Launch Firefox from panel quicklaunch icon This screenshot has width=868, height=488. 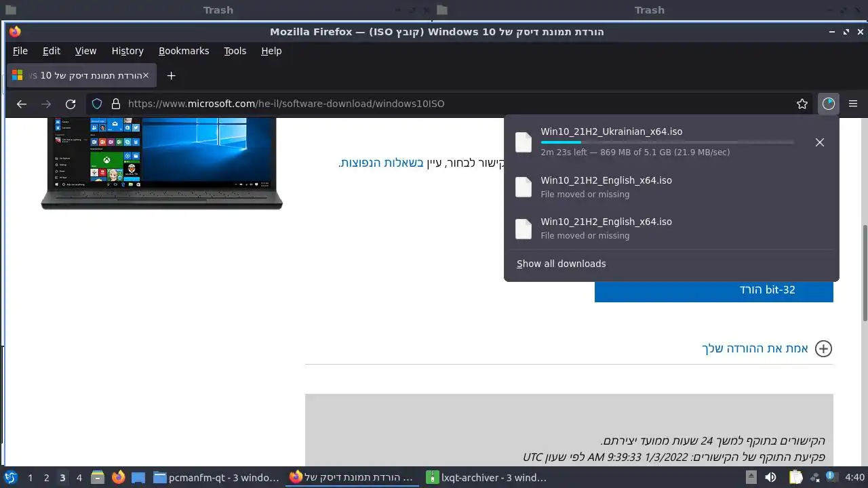pyautogui.click(x=118, y=478)
